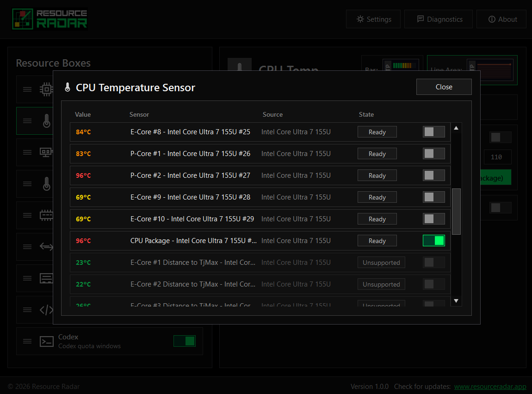Grab drag handle of memory module row
The image size is (532, 394).
[x=27, y=215]
